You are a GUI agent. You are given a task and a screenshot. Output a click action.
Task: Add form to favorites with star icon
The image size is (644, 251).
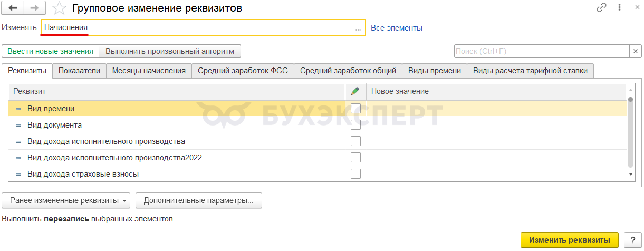click(x=61, y=8)
